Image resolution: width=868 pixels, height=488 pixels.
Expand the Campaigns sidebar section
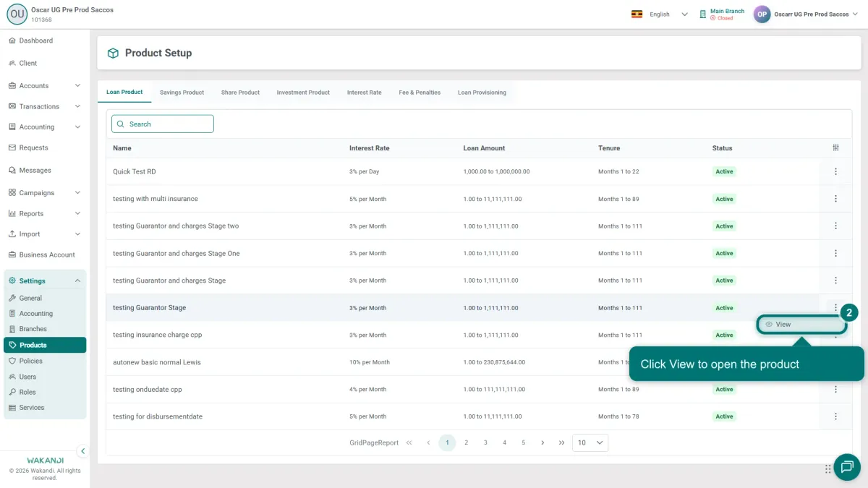tap(43, 193)
